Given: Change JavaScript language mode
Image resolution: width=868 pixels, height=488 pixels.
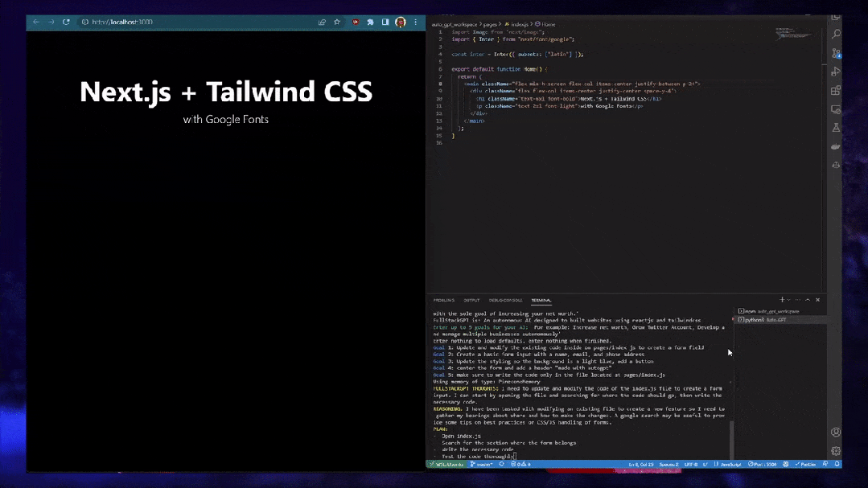Looking at the screenshot, I should tap(727, 464).
